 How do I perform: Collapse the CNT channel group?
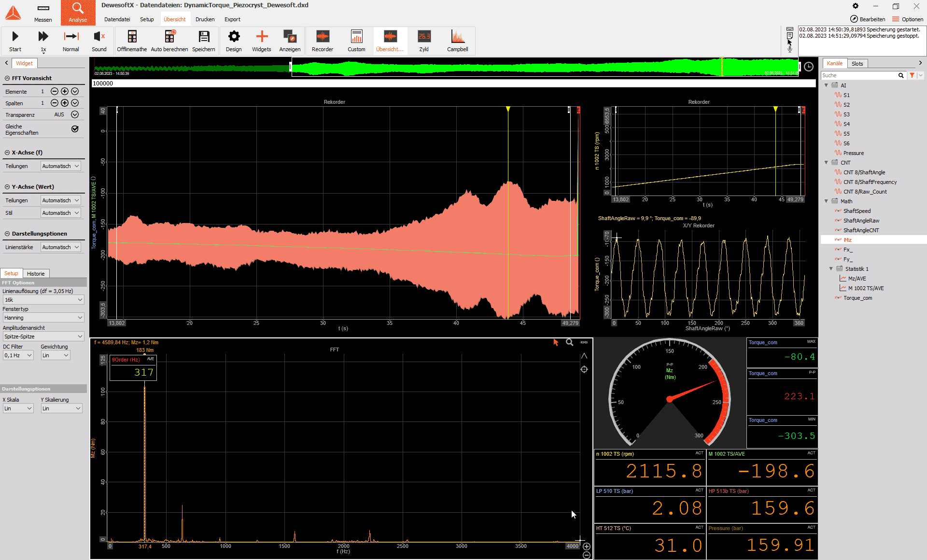pos(826,163)
